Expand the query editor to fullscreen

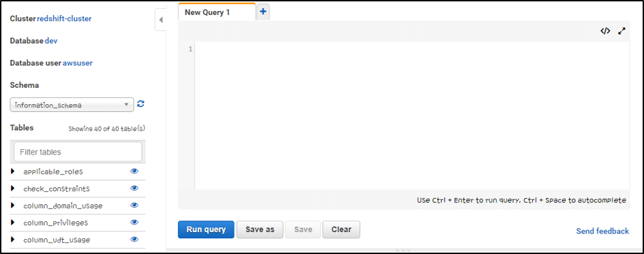[x=622, y=31]
